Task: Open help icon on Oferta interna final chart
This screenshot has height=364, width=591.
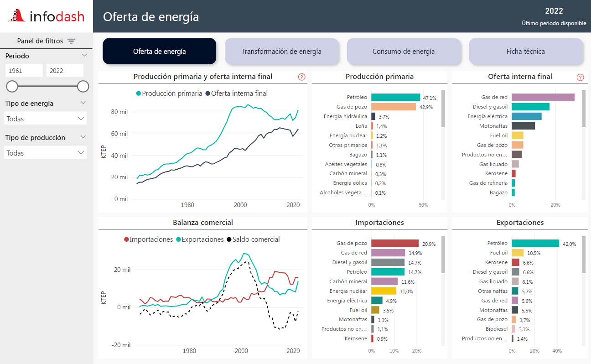Action: pos(580,77)
